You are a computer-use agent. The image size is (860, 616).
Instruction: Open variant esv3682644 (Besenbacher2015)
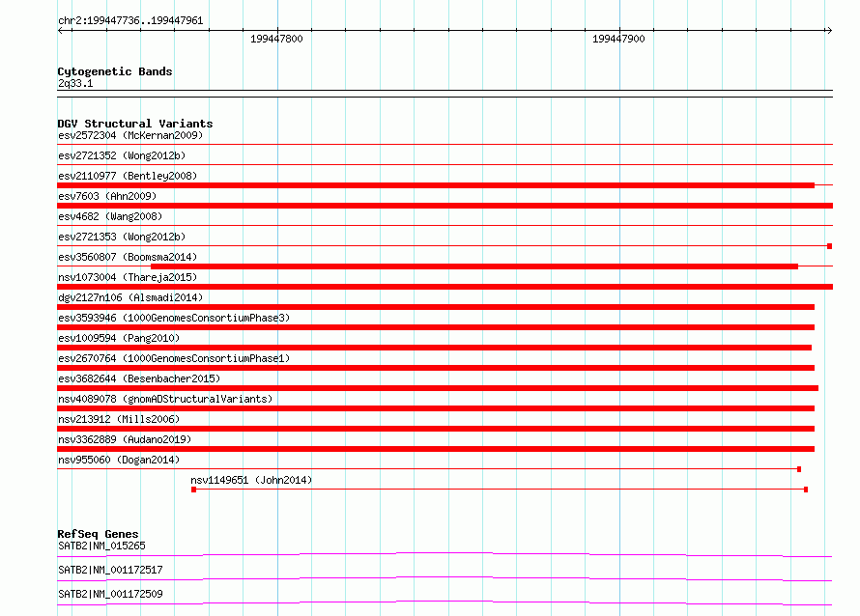(x=139, y=378)
